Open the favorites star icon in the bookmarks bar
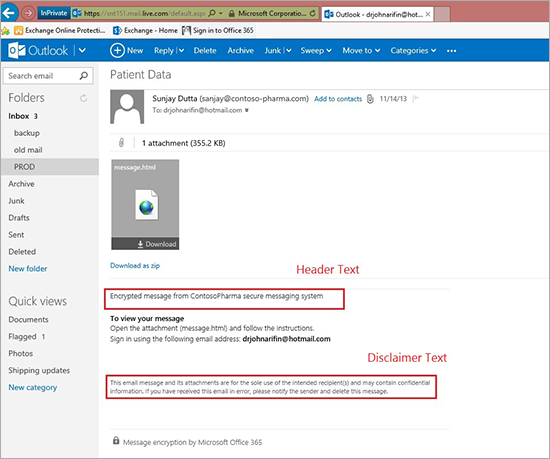Viewport: 550px width, 459px height. point(5,31)
